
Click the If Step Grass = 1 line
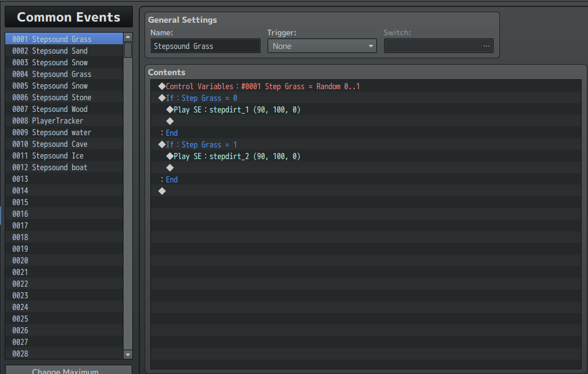pos(202,144)
